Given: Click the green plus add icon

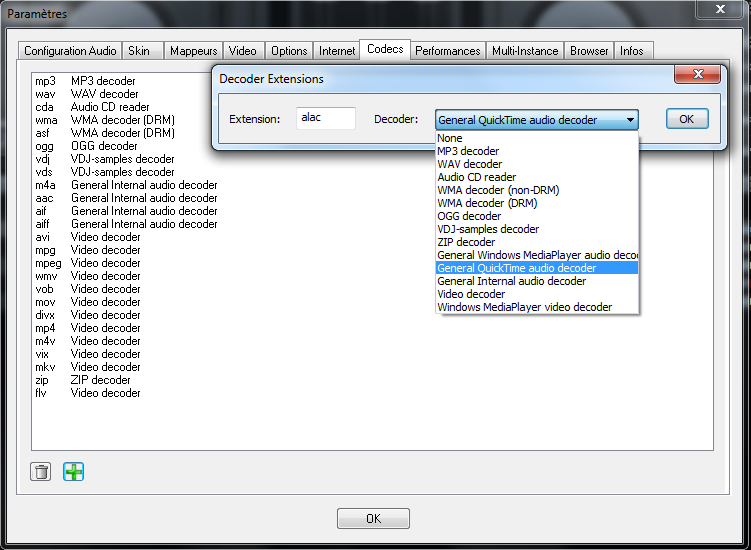Looking at the screenshot, I should (74, 472).
